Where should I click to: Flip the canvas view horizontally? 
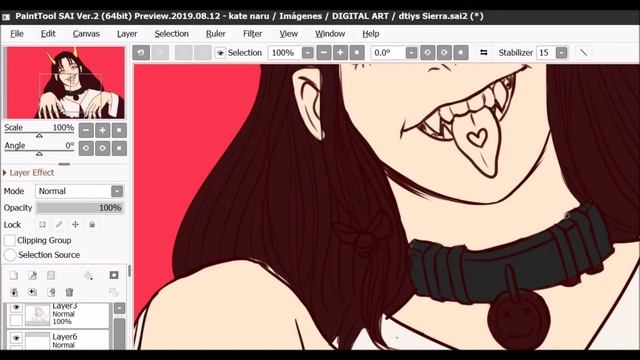coord(484,53)
